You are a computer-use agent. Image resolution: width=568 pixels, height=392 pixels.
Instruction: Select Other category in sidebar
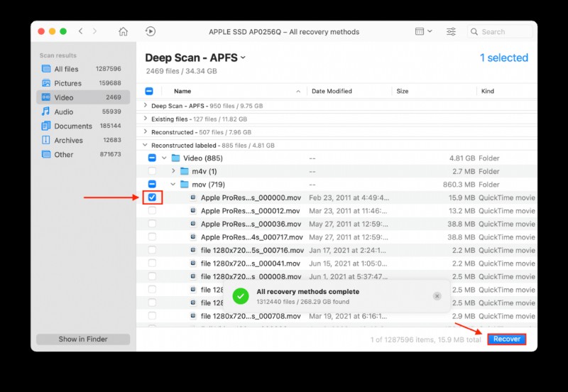[83, 154]
